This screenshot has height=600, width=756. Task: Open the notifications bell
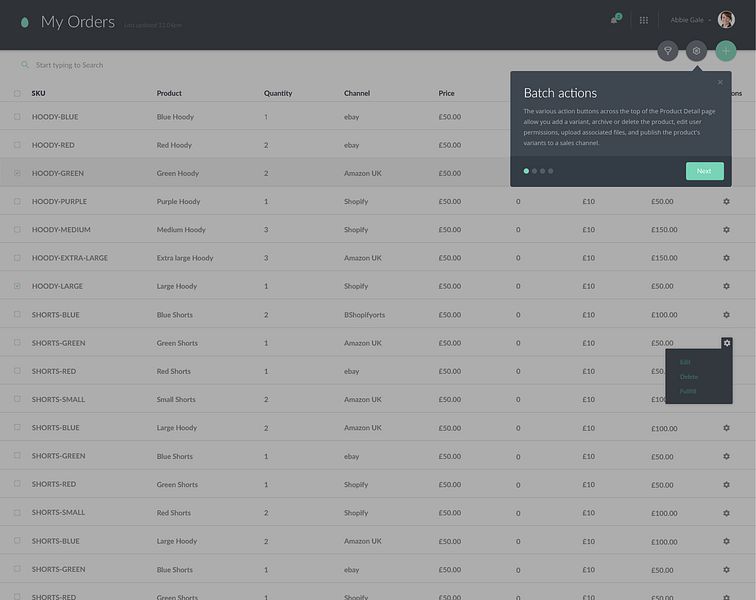(x=615, y=20)
